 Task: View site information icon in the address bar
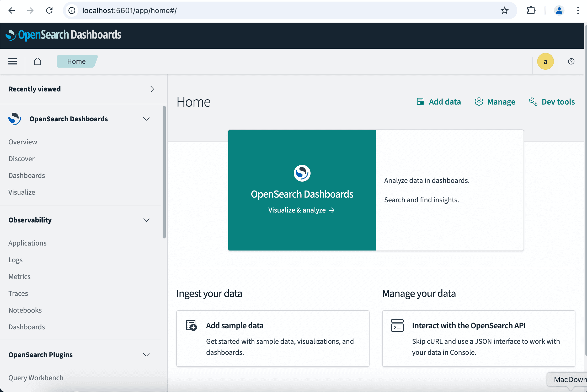coord(72,10)
